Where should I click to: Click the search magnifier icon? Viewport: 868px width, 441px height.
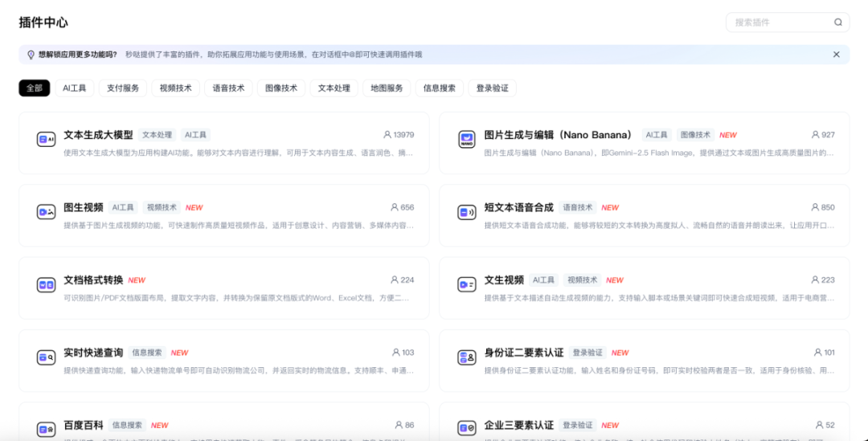coord(838,22)
